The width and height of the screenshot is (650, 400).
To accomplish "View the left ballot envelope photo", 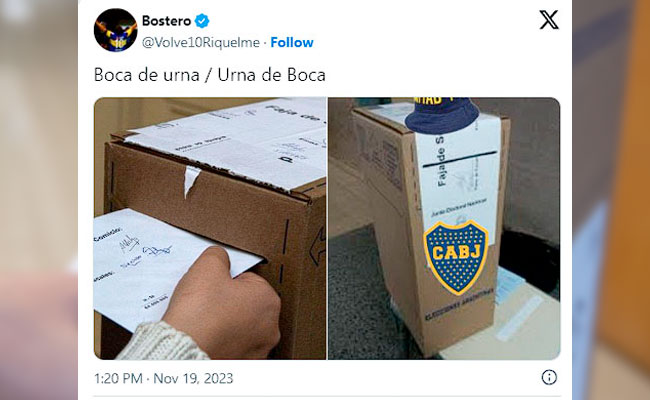I will pos(210,228).
